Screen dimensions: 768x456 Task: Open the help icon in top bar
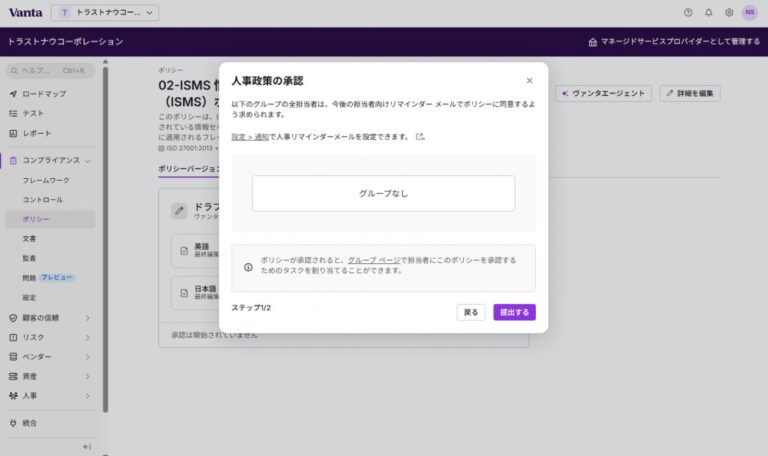688,13
